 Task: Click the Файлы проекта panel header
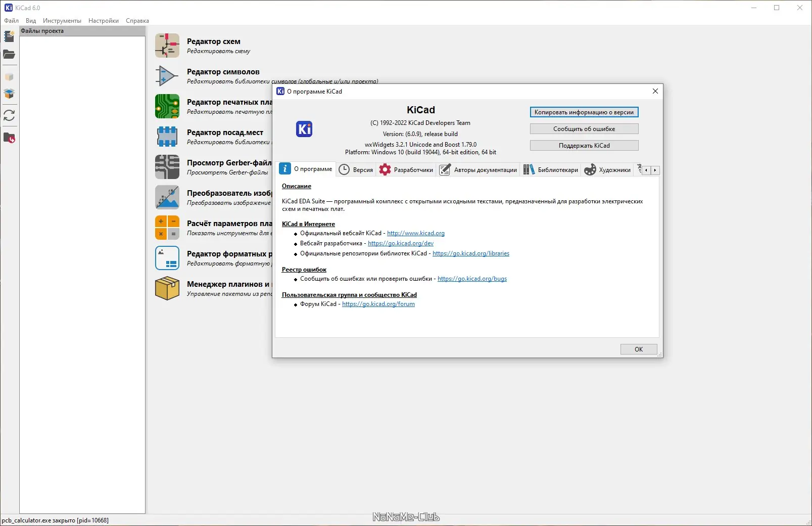pyautogui.click(x=82, y=31)
